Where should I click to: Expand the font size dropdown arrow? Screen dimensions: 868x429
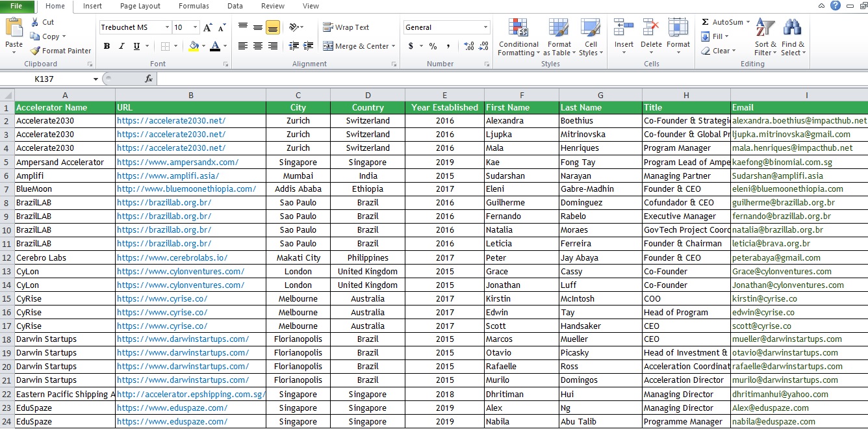click(x=196, y=27)
